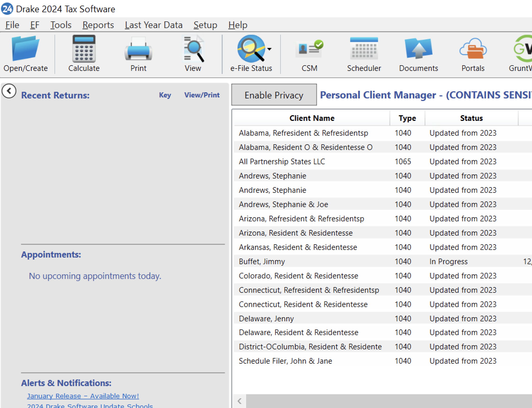Toggle the Enable Privacy button

[274, 95]
